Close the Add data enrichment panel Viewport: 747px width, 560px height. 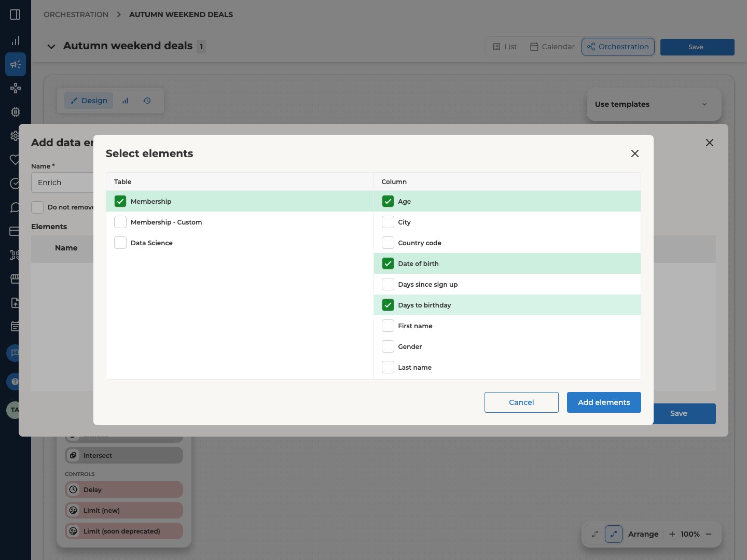click(x=710, y=143)
